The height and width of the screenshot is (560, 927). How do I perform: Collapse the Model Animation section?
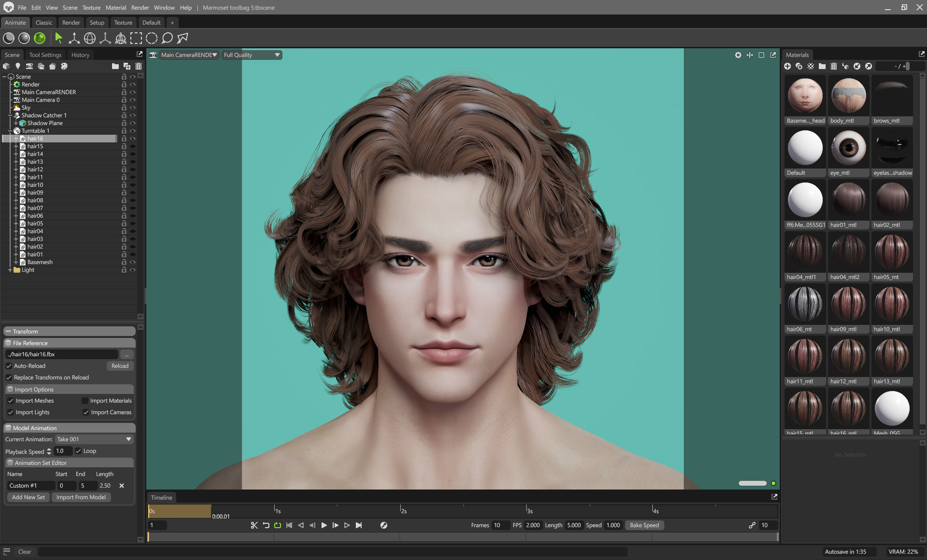(8, 428)
